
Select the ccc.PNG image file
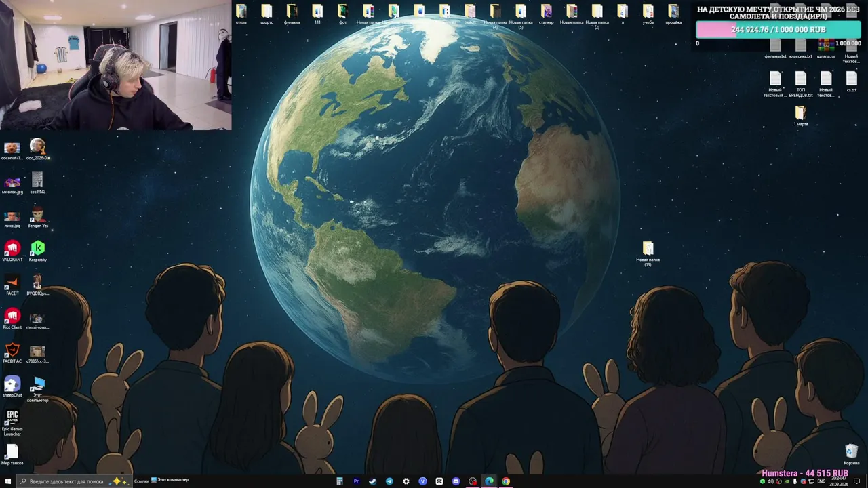37,184
